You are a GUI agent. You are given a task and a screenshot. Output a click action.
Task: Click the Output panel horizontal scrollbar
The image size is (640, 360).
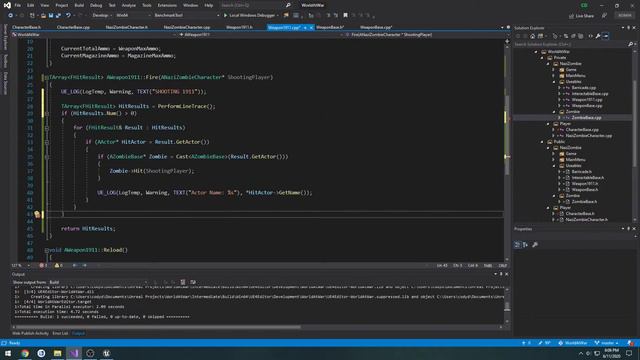[x=157, y=327]
